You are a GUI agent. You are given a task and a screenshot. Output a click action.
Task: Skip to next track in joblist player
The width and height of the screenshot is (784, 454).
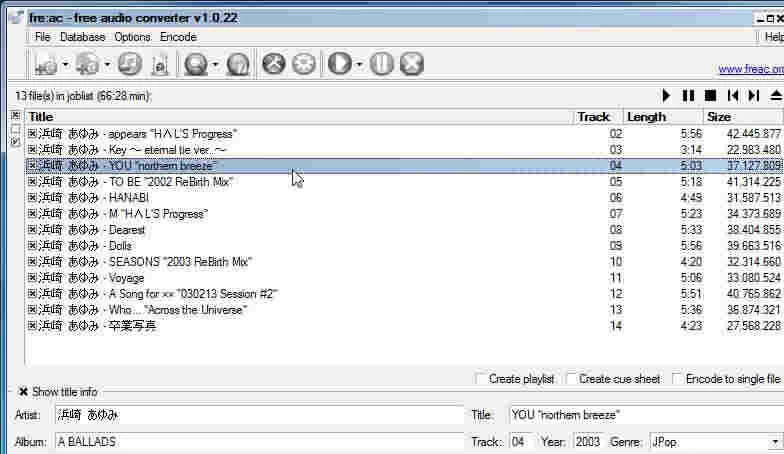click(754, 96)
